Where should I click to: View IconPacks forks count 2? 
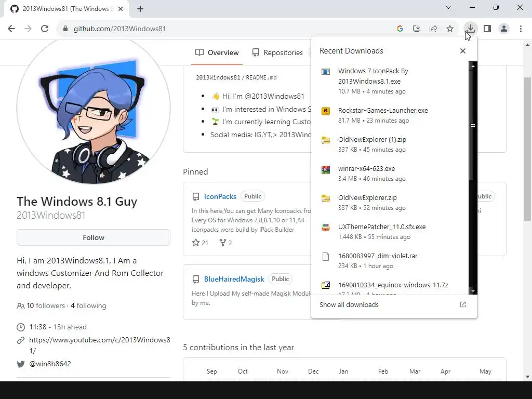point(225,243)
